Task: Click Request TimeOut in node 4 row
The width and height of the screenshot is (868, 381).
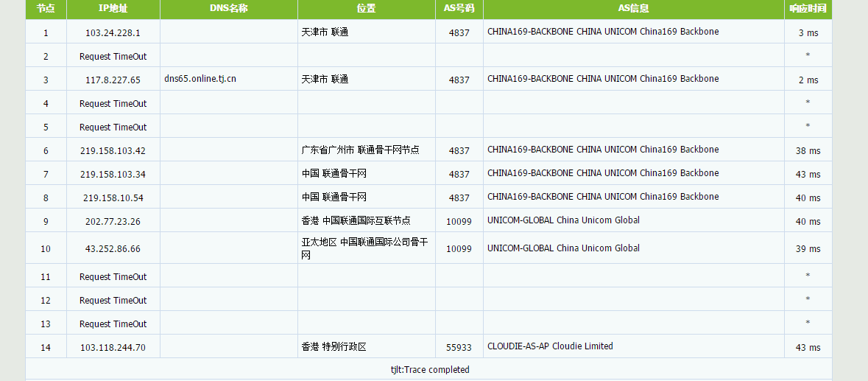Action: point(113,104)
